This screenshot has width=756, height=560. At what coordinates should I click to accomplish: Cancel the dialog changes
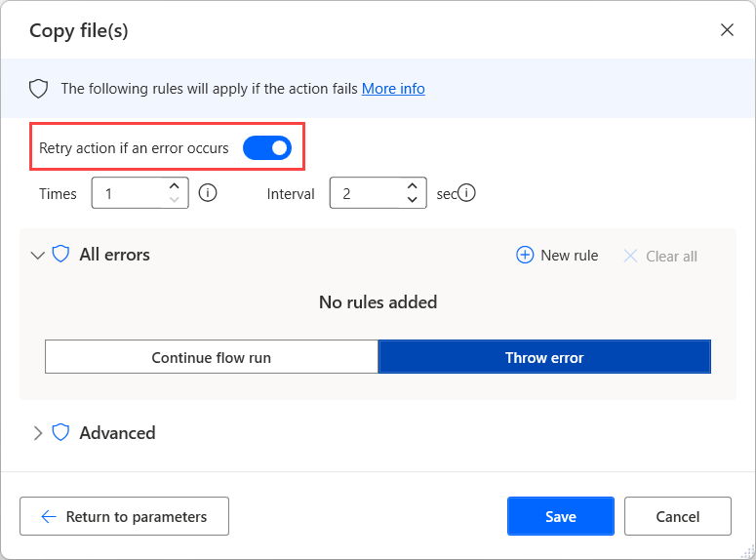678,516
